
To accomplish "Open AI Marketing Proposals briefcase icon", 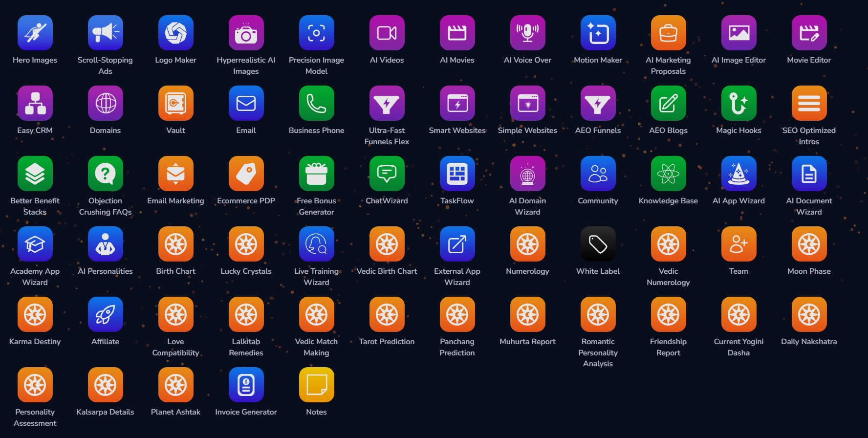I will point(669,33).
